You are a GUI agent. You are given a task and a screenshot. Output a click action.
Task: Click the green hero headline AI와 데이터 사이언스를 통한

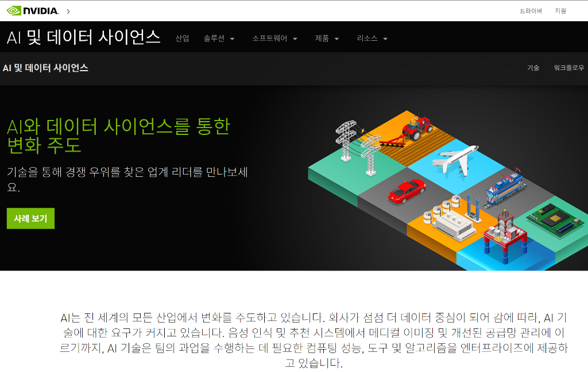[118, 126]
